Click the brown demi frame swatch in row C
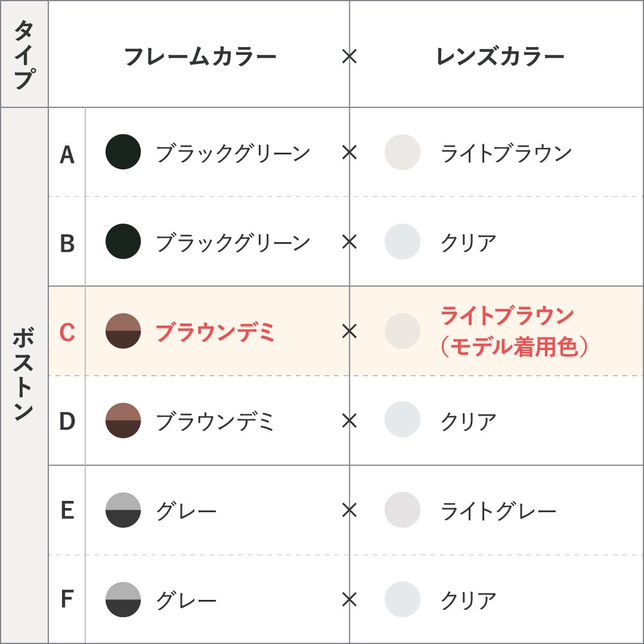This screenshot has height=644, width=644. (x=123, y=330)
